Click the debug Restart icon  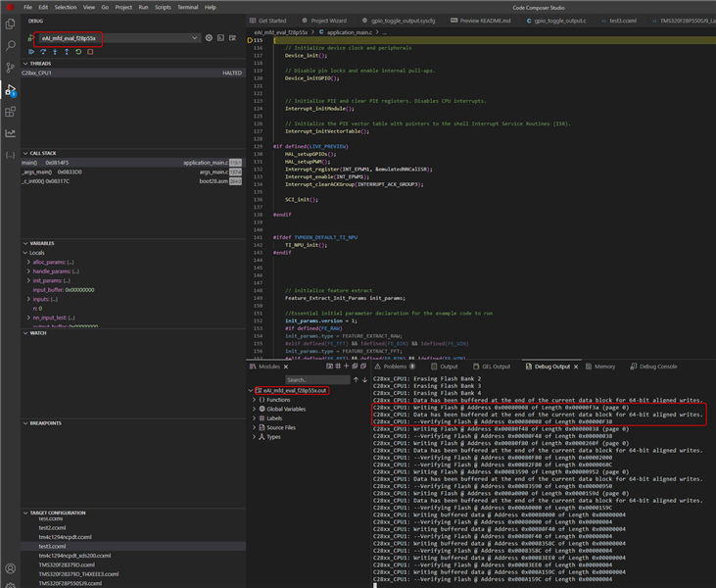(x=78, y=52)
